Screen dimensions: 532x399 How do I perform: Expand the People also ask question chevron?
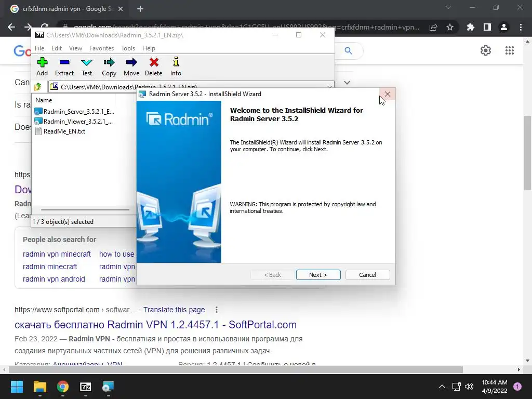(x=347, y=83)
